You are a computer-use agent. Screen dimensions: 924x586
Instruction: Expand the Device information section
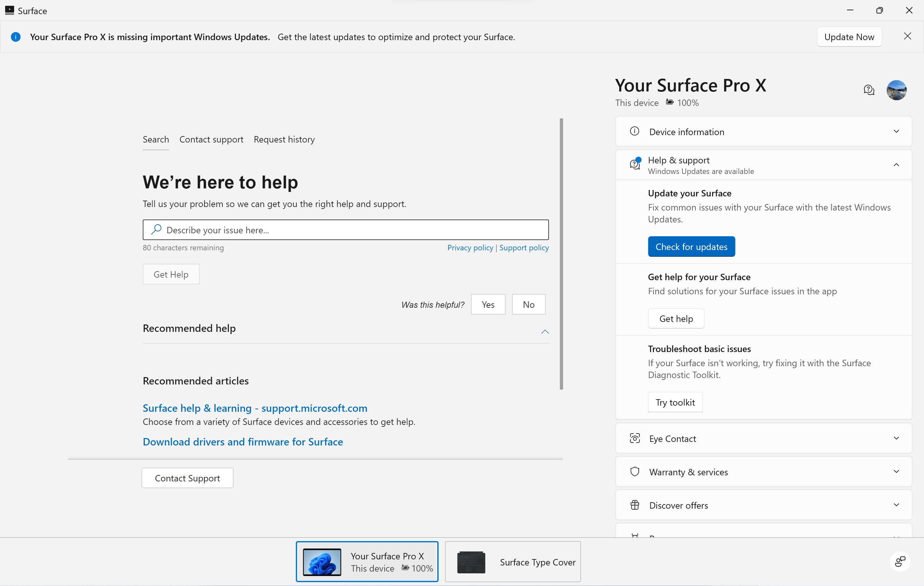(765, 131)
